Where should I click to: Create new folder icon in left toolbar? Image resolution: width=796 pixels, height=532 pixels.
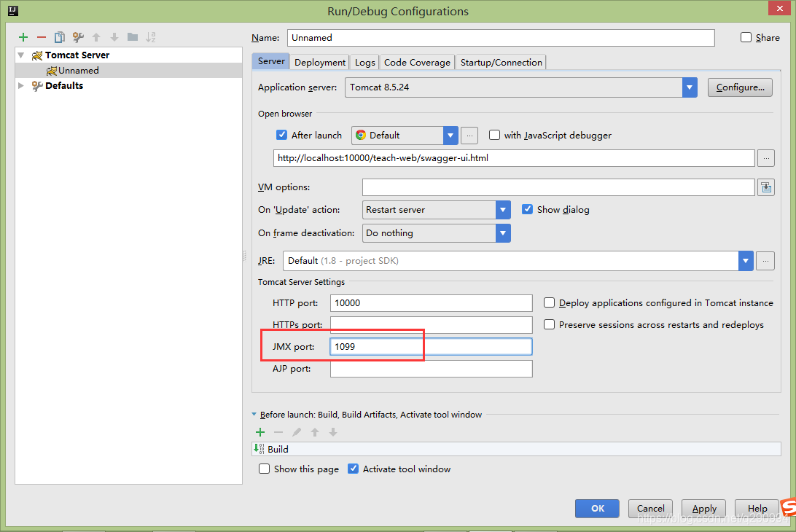pos(133,37)
